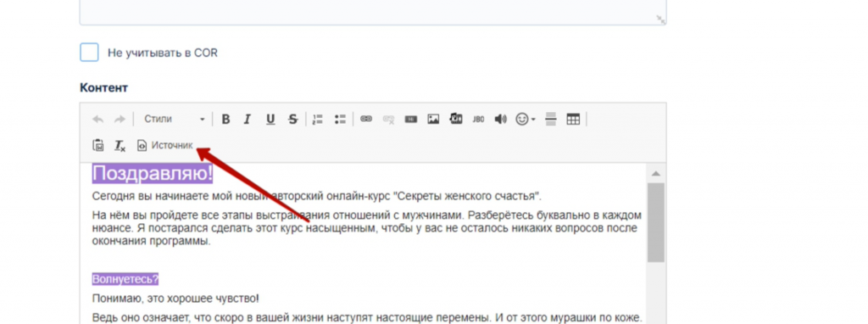Click the paragraph starting На нём вы пройдете
Image resolution: width=868 pixels, height=324 pixels.
coord(367,228)
